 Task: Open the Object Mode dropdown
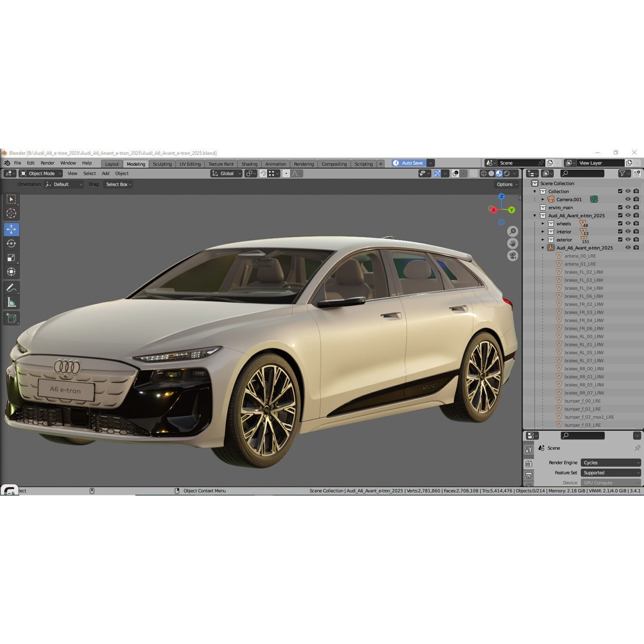pos(41,174)
